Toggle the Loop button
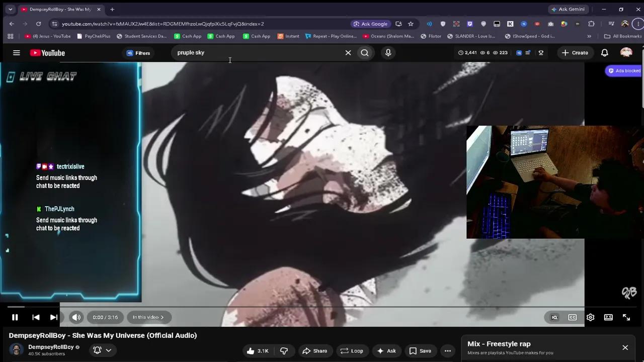The height and width of the screenshot is (362, 644). (352, 351)
